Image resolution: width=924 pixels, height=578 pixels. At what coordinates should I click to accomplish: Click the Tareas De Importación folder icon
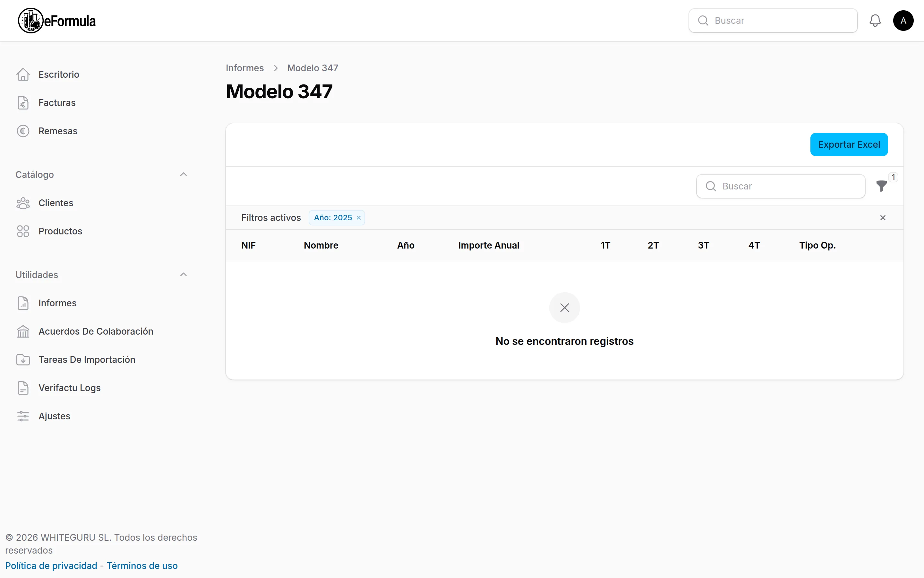coord(23,360)
